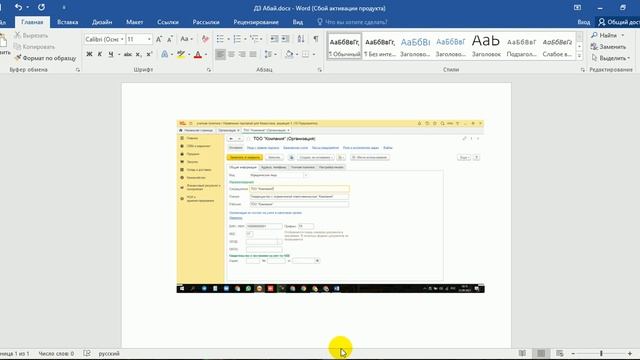
Task: Click the Найти (Find) button
Action: click(x=604, y=36)
